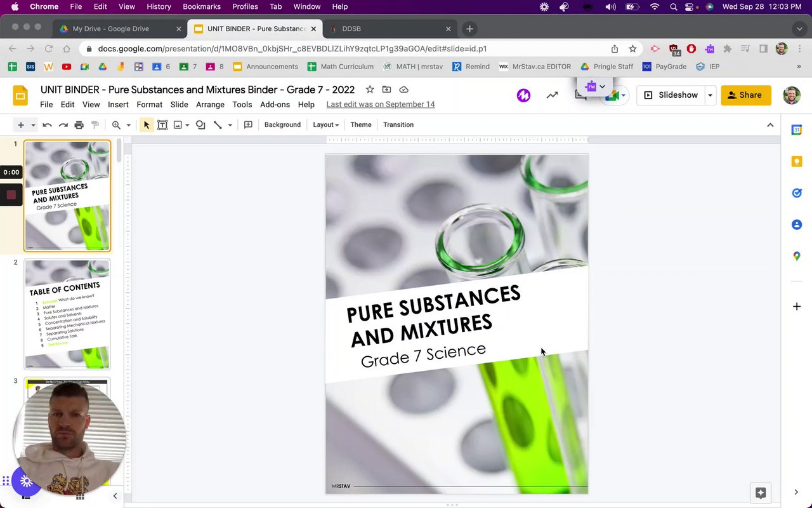Open the File menu in Slides

[x=46, y=105]
